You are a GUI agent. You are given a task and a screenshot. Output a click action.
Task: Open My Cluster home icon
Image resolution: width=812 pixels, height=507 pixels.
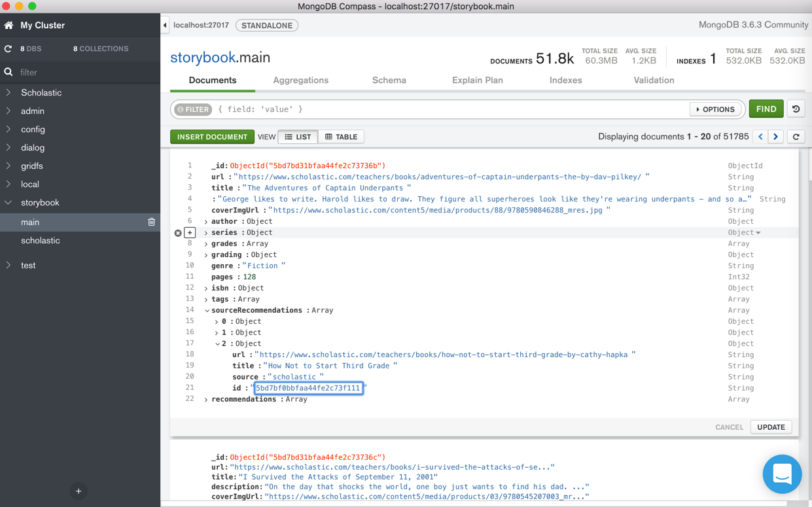tap(9, 26)
